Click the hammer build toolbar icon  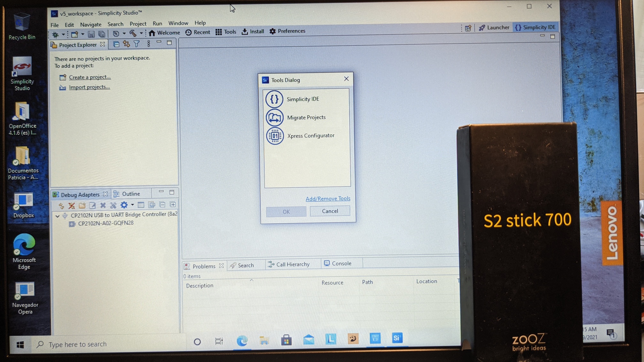(133, 33)
